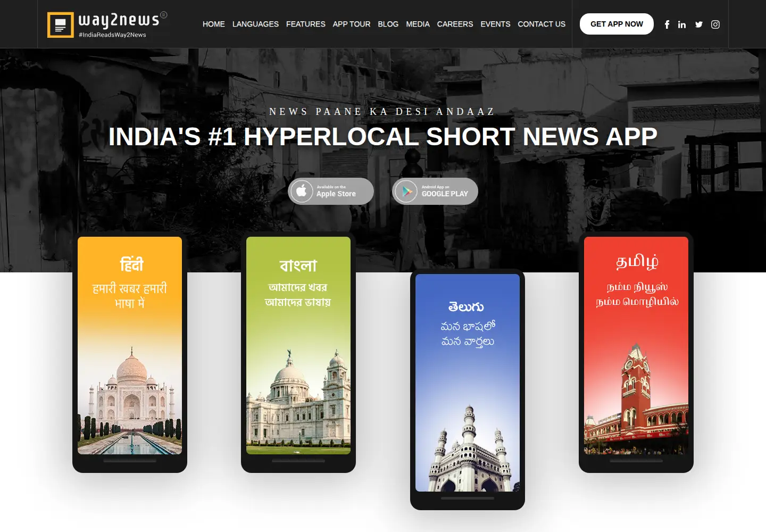Open the LinkedIn social icon
Image resolution: width=766 pixels, height=532 pixels.
coord(682,24)
